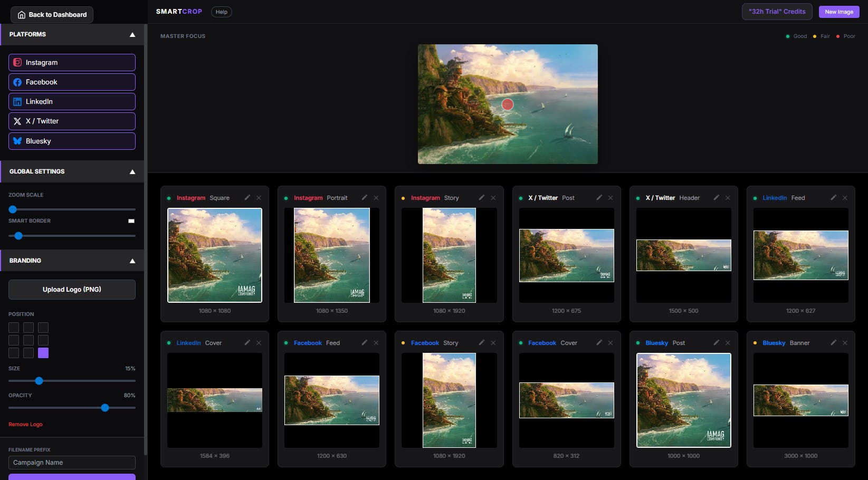Upload Logo (PNG) file

coord(72,290)
